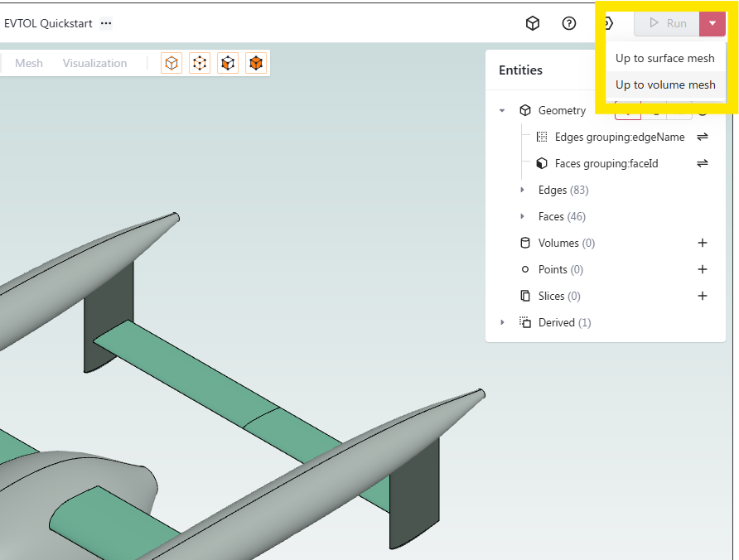Click the cube icon in top header
Viewport: 739px width, 560px height.
click(533, 23)
